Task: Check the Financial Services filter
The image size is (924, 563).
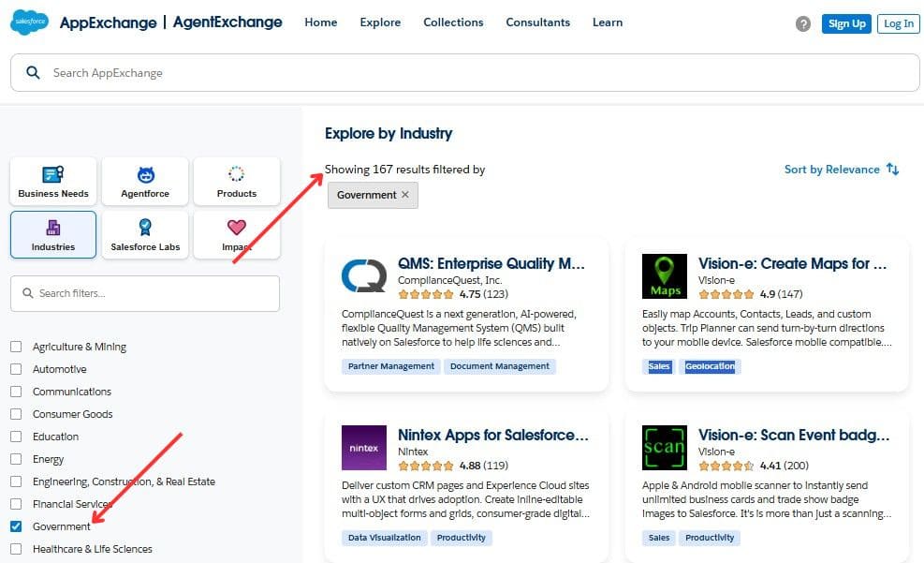Action: (x=16, y=504)
